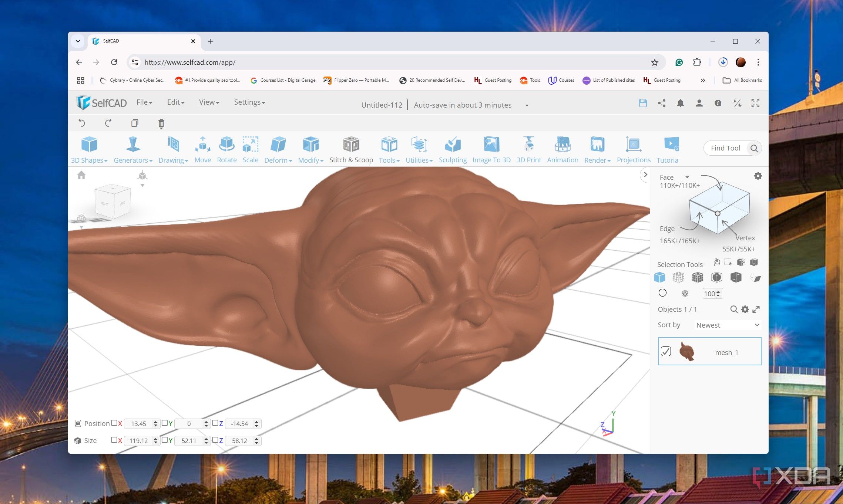Search objects with magnifier icon
Screen dimensions: 843x504
pos(734,309)
